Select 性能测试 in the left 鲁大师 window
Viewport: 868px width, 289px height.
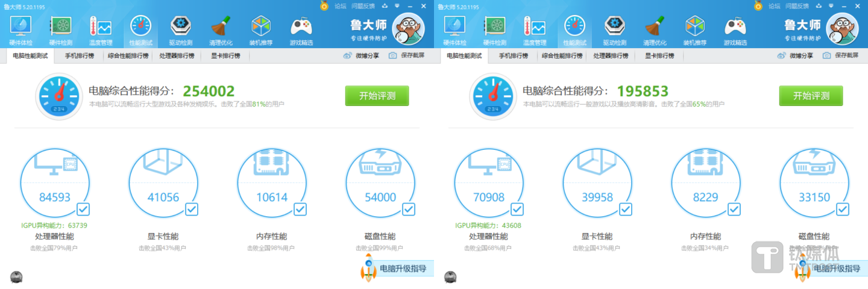tap(140, 30)
